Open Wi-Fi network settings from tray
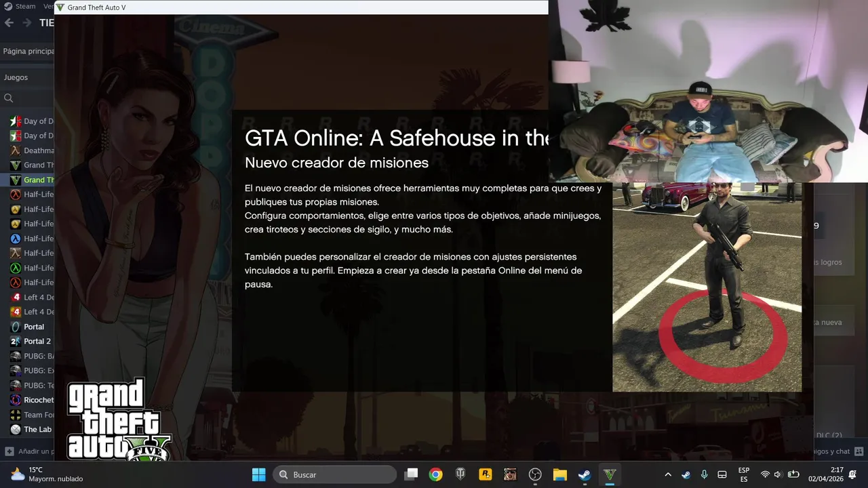The width and height of the screenshot is (868, 488). 765,474
